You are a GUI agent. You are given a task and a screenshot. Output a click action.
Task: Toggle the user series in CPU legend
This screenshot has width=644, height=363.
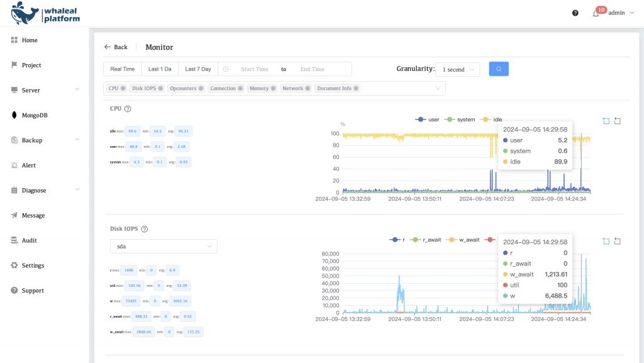(x=427, y=120)
